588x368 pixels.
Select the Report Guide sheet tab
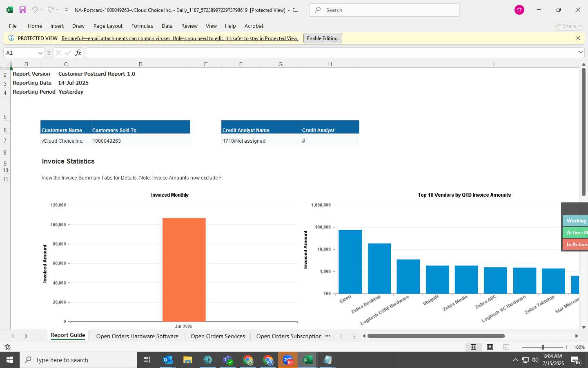click(x=68, y=335)
